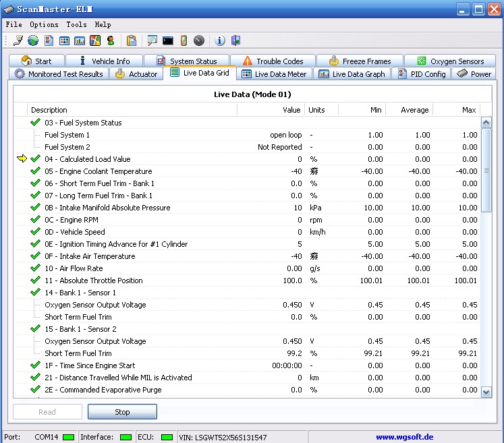
Task: Open the PID Config tab
Action: [422, 74]
